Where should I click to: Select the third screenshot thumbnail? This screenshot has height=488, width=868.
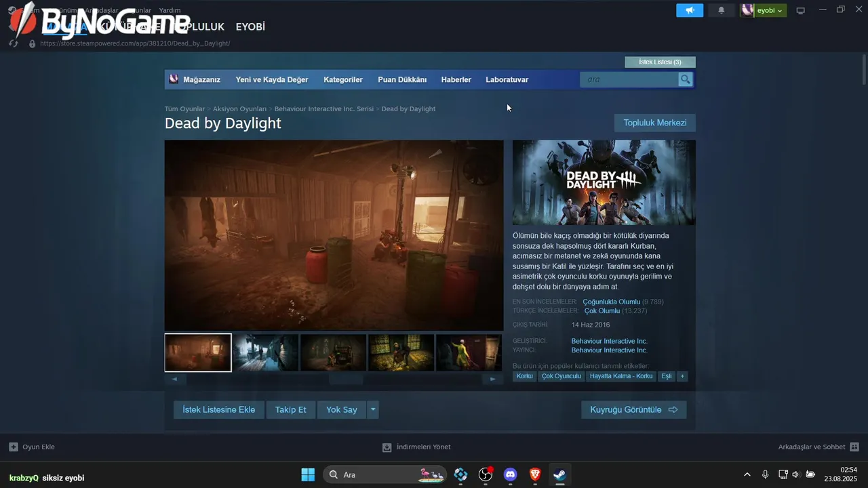333,352
